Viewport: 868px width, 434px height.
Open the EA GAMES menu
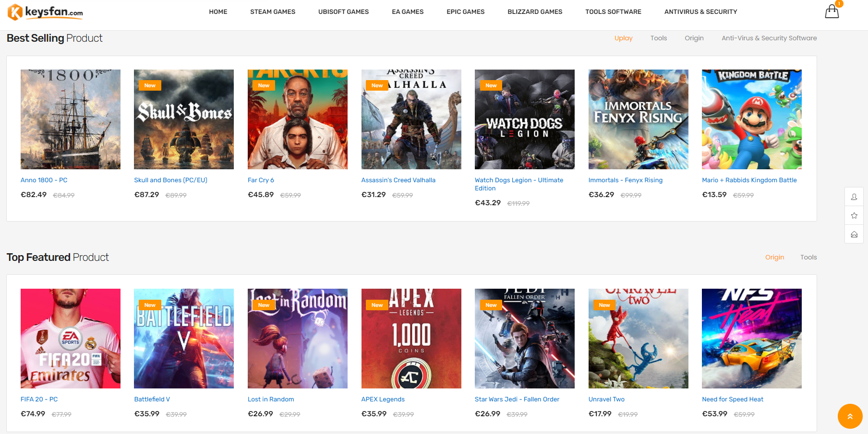coord(408,12)
